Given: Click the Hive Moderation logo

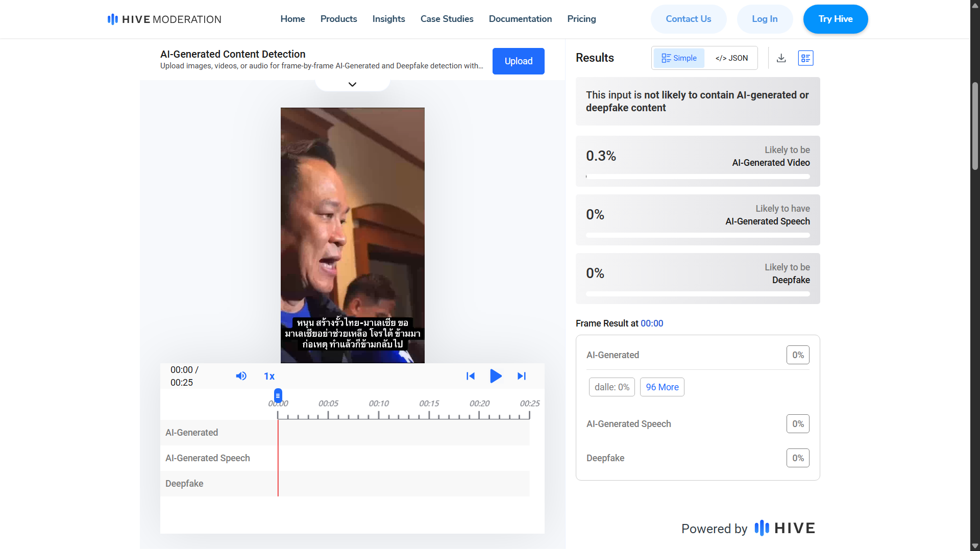Looking at the screenshot, I should click(163, 19).
